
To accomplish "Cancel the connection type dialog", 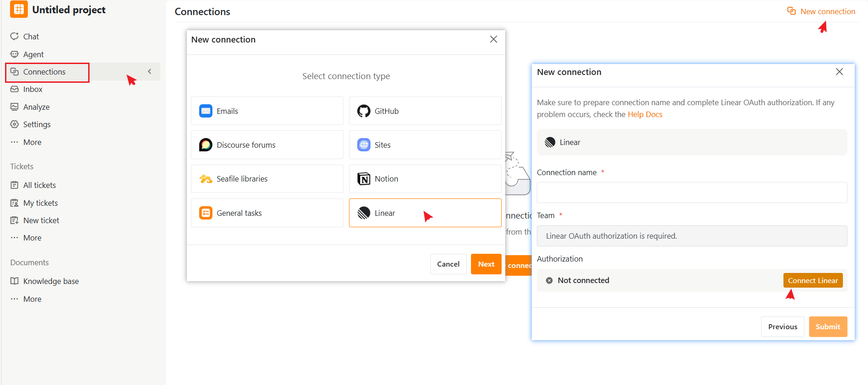I will [x=448, y=264].
